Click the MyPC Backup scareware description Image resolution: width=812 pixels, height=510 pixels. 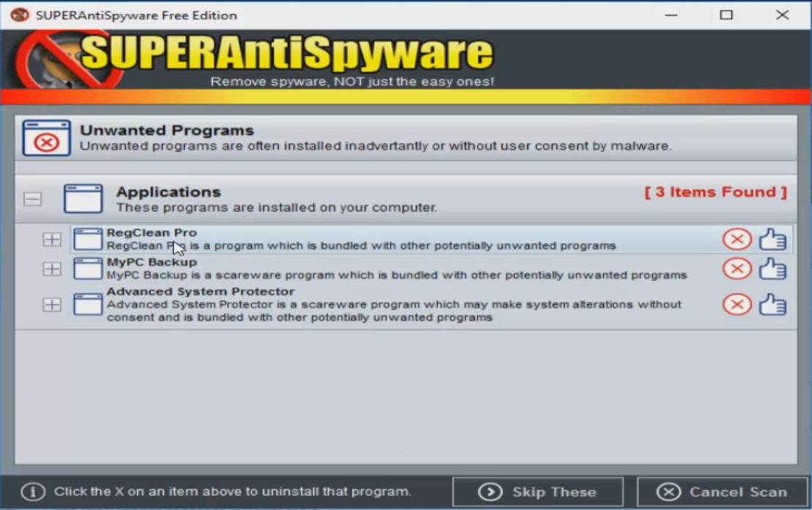(397, 275)
